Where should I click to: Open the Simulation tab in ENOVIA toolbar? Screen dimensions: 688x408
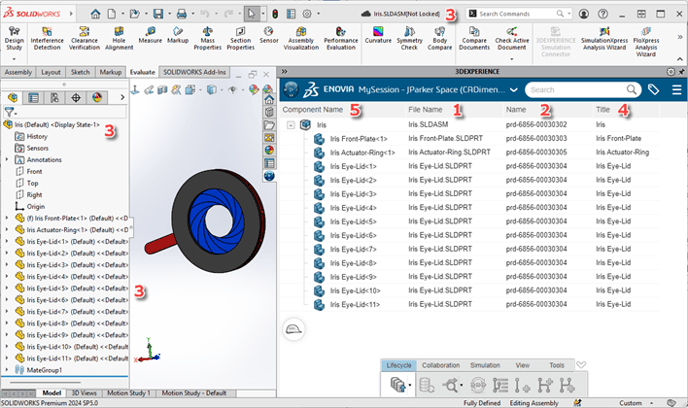pos(485,365)
